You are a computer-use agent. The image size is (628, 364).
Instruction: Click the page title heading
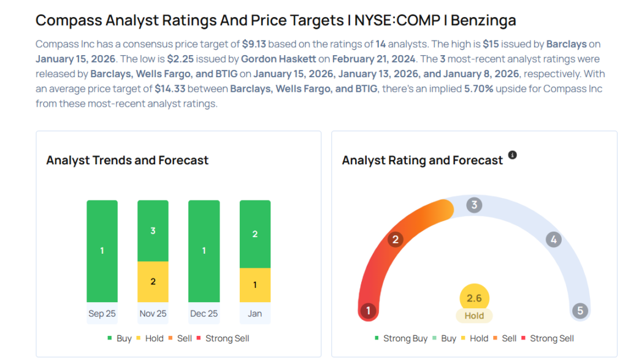[275, 20]
